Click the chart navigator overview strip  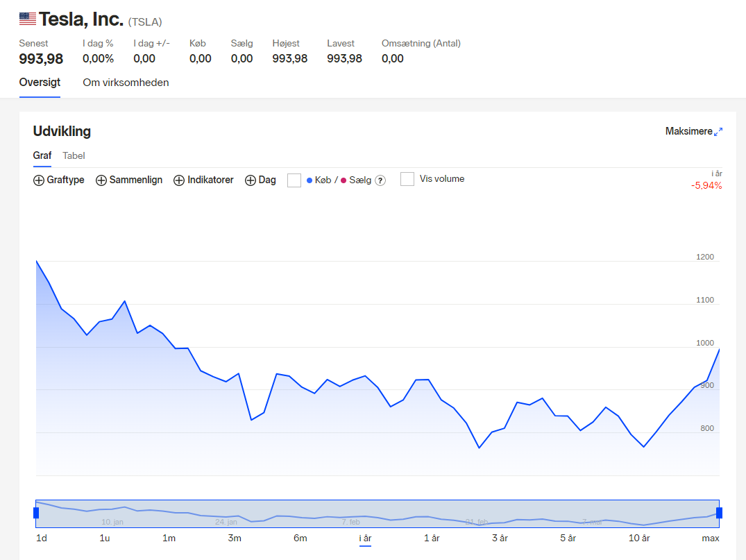(x=378, y=514)
